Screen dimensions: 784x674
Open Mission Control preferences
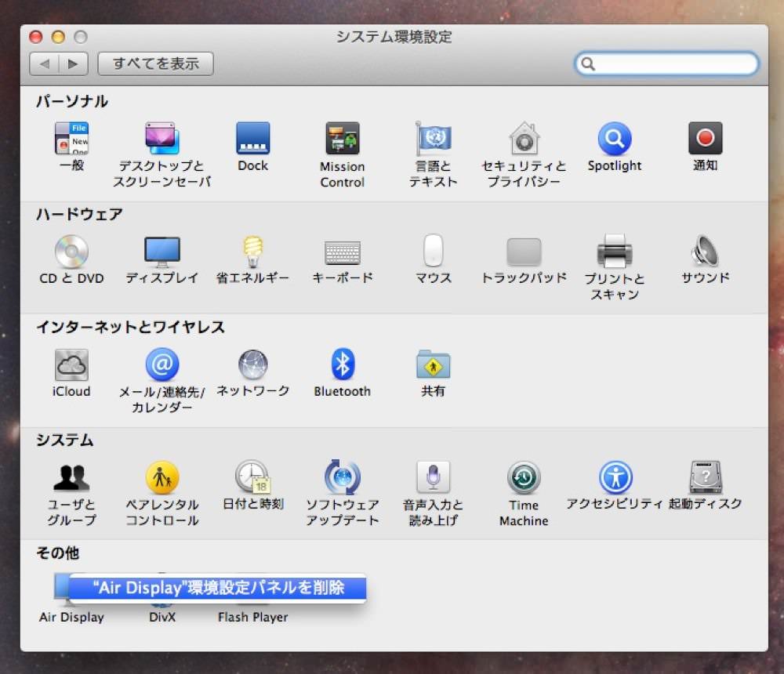[343, 138]
